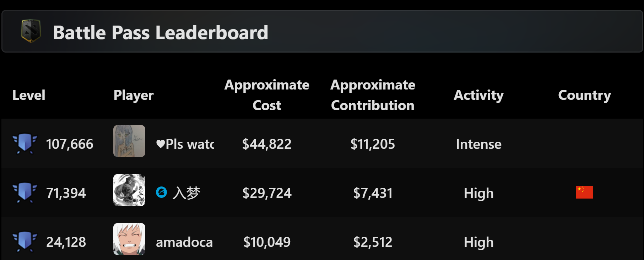
Task: Click the Battle Pass Leaderboard title
Action: (161, 33)
